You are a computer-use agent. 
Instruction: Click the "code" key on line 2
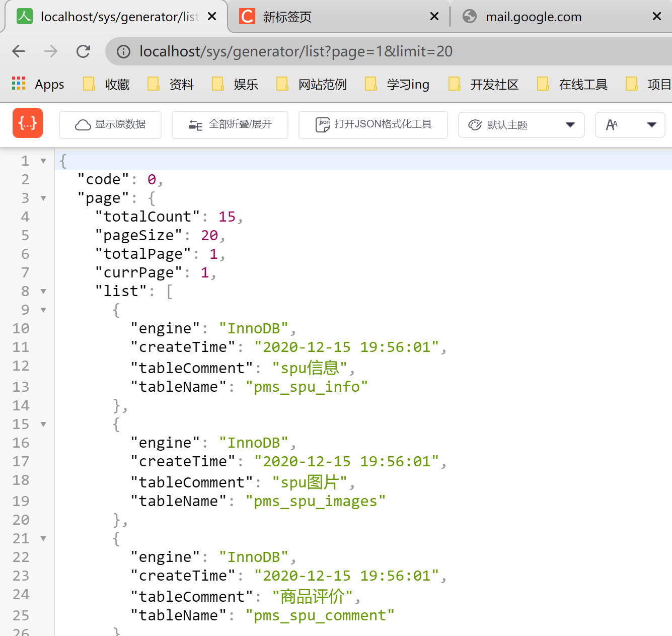click(x=104, y=179)
